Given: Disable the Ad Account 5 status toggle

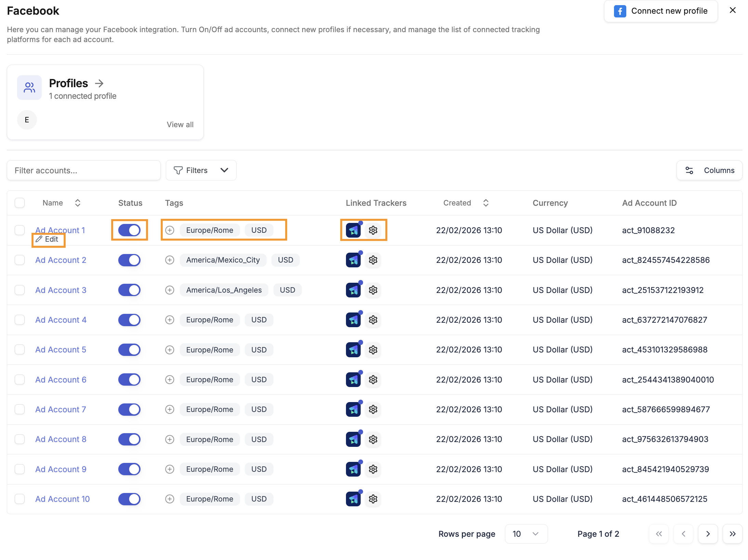Looking at the screenshot, I should (129, 350).
